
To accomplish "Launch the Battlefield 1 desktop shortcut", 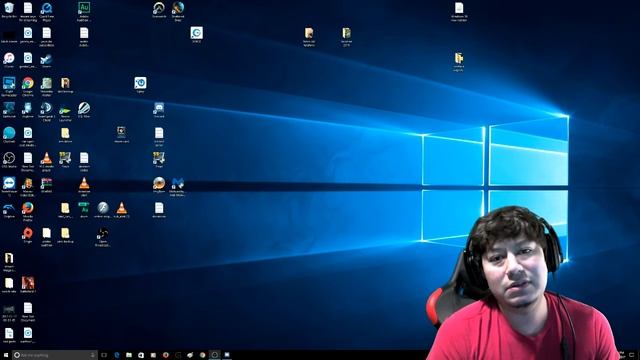I will 28,284.
